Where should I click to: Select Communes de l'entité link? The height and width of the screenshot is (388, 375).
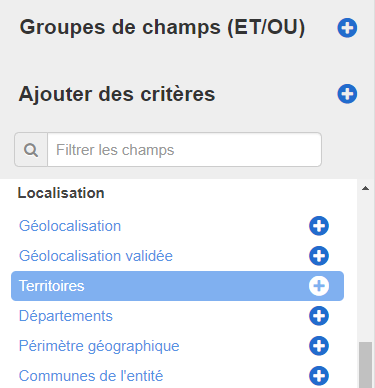click(x=91, y=376)
